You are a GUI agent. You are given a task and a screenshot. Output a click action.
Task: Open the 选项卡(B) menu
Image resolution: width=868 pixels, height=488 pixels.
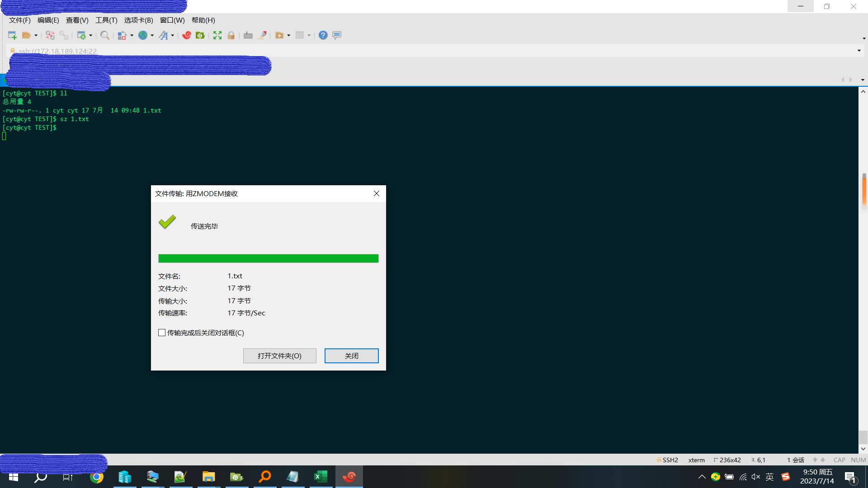click(139, 20)
